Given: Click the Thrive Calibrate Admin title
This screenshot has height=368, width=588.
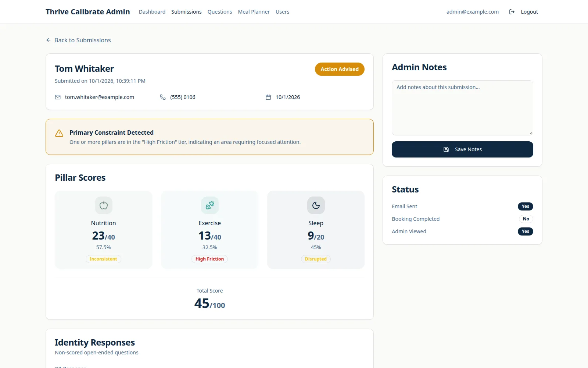Looking at the screenshot, I should coord(88,12).
